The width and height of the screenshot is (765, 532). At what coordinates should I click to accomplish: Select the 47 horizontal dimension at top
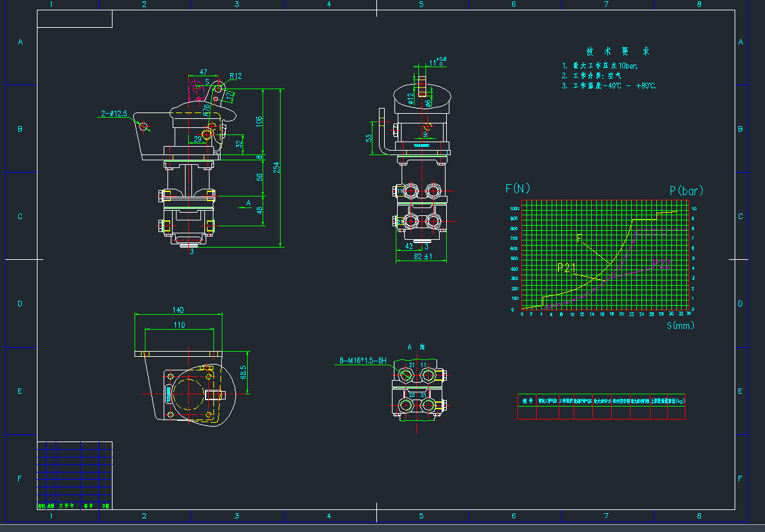tap(204, 72)
